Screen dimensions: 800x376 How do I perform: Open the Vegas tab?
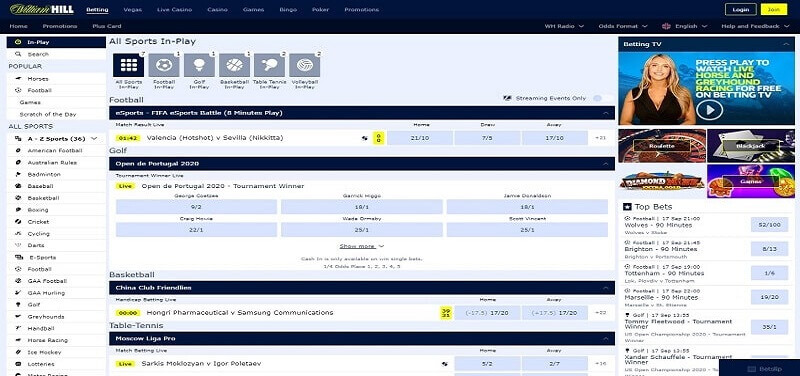pyautogui.click(x=133, y=10)
